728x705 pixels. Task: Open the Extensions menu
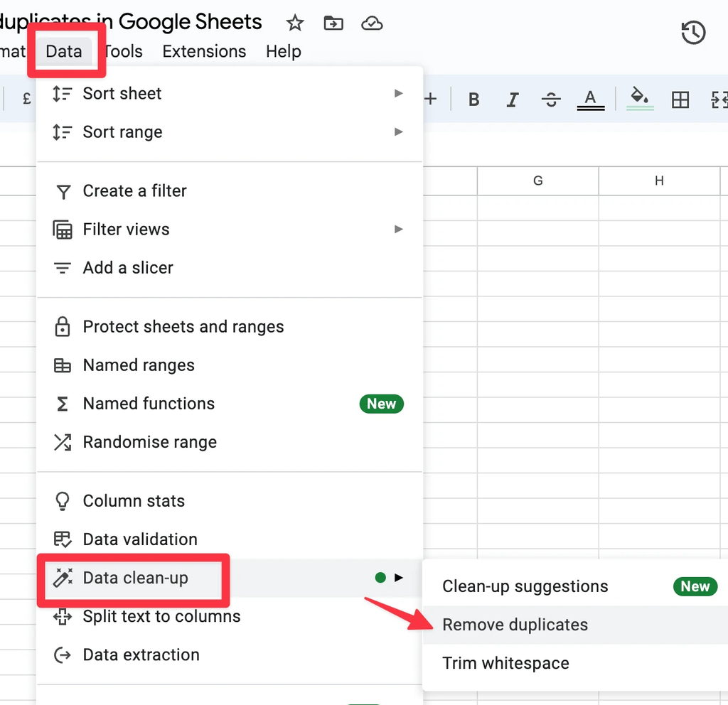204,52
